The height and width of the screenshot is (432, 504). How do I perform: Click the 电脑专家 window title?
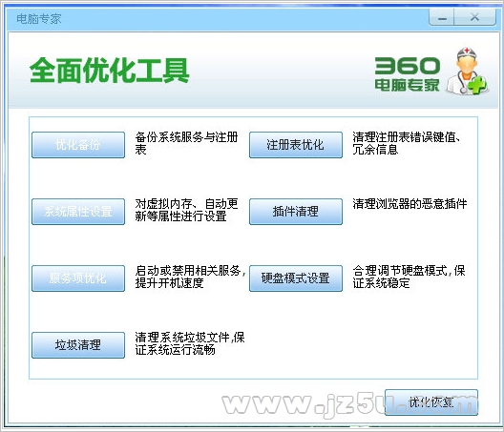38,19
